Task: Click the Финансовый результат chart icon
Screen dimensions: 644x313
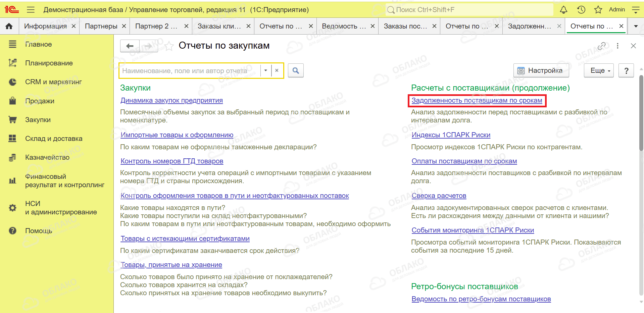Action: (x=12, y=180)
